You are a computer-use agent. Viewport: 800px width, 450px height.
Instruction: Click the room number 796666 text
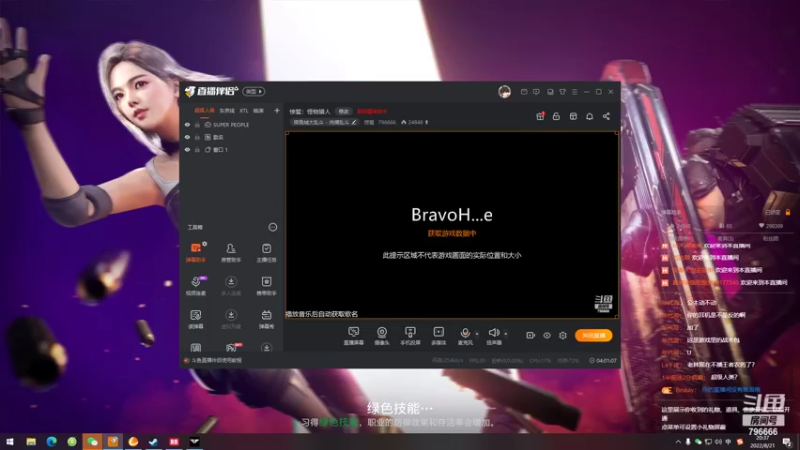[387, 122]
